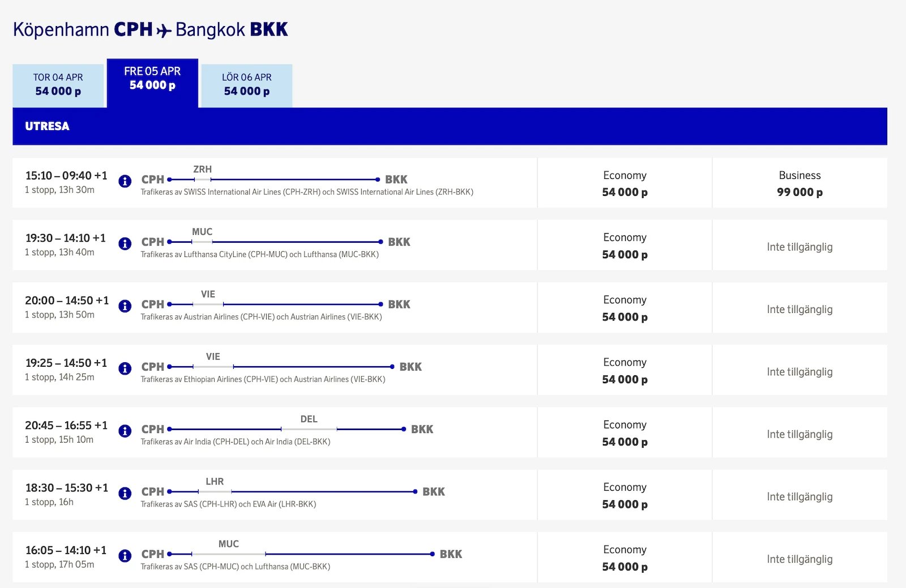Choose Economy fare for 16:05 SAS Lufthansa flight
Screen dimensions: 906x588
625,557
